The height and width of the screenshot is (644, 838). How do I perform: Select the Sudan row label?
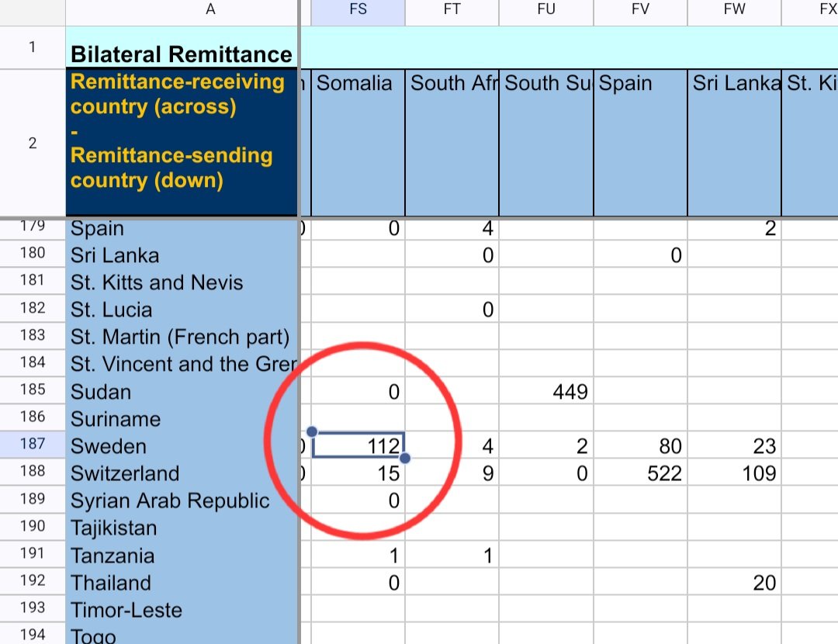click(182, 391)
